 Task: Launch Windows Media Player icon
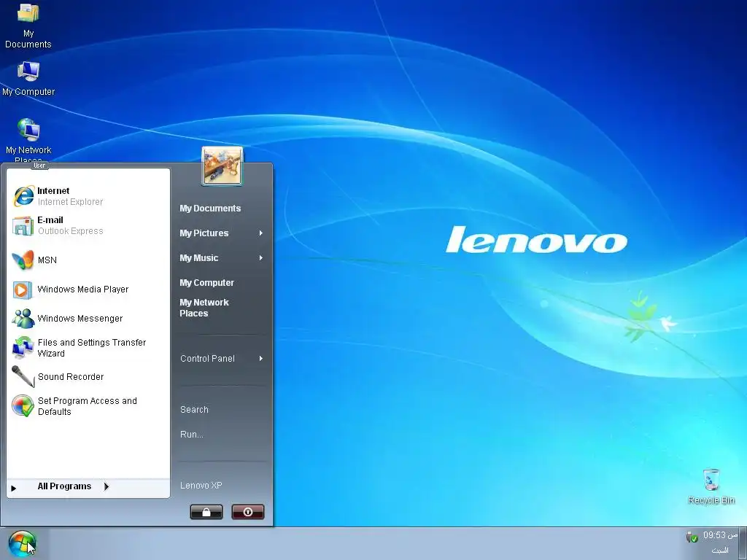point(23,289)
